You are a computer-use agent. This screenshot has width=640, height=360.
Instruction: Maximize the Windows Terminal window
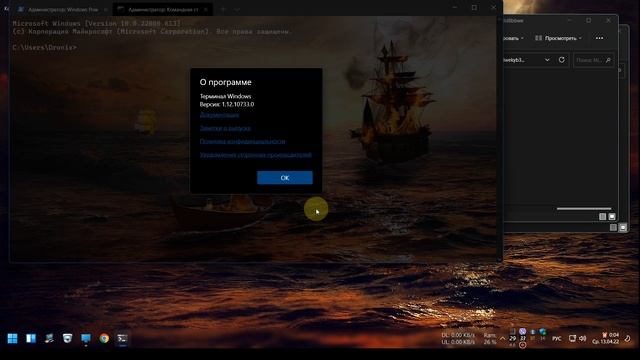474,8
